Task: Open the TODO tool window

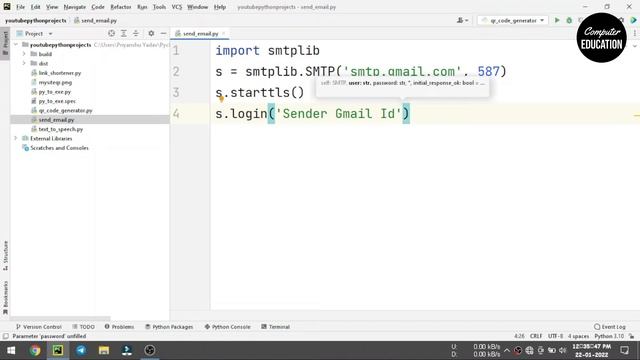Action: [83, 327]
